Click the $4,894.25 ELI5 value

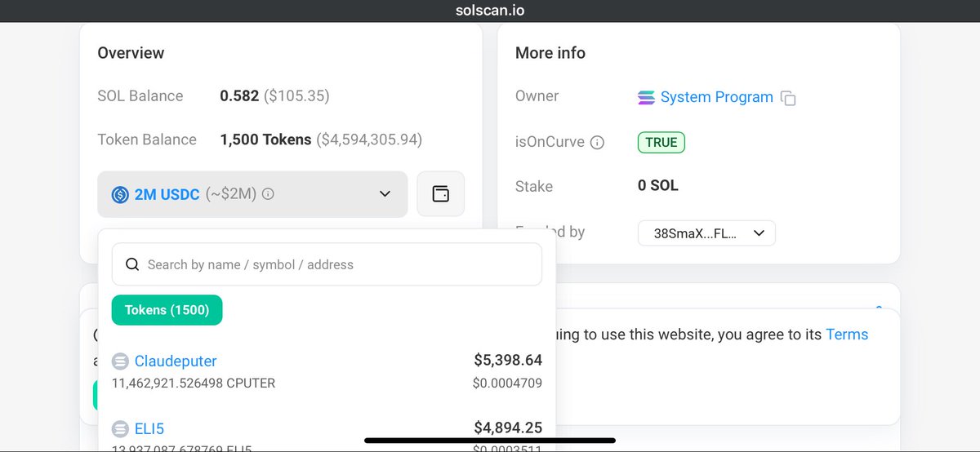(x=508, y=428)
